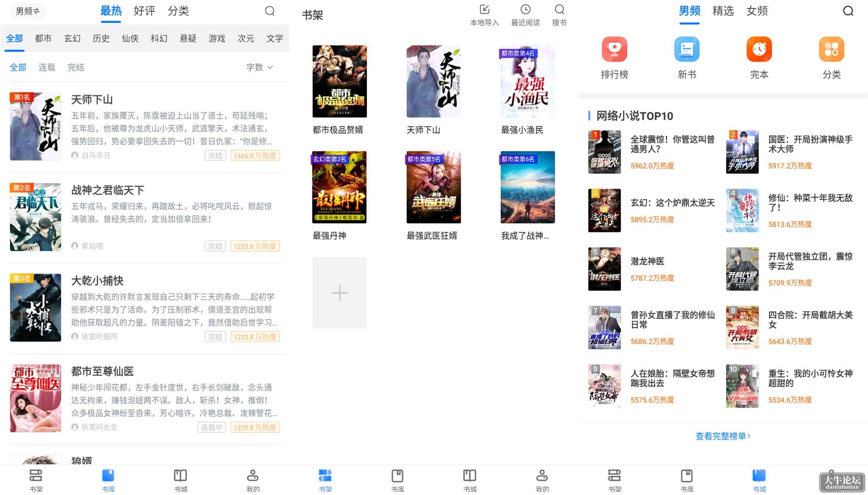Open the 排行榜 ranking icon

coord(614,49)
